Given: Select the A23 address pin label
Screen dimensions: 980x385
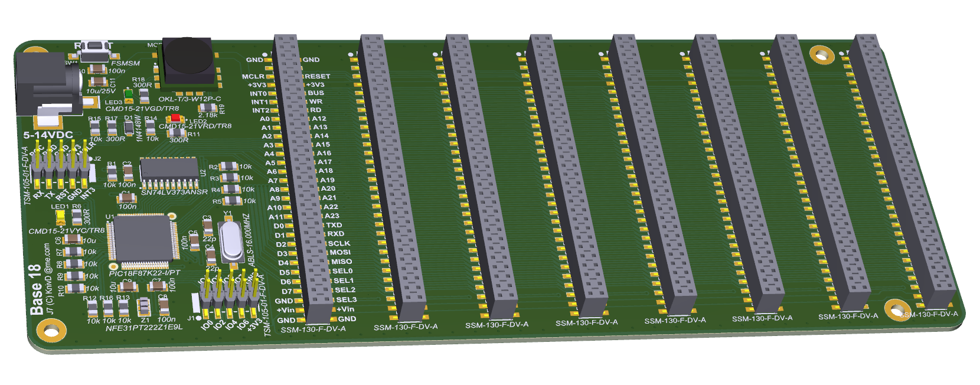Looking at the screenshot, I should [332, 216].
